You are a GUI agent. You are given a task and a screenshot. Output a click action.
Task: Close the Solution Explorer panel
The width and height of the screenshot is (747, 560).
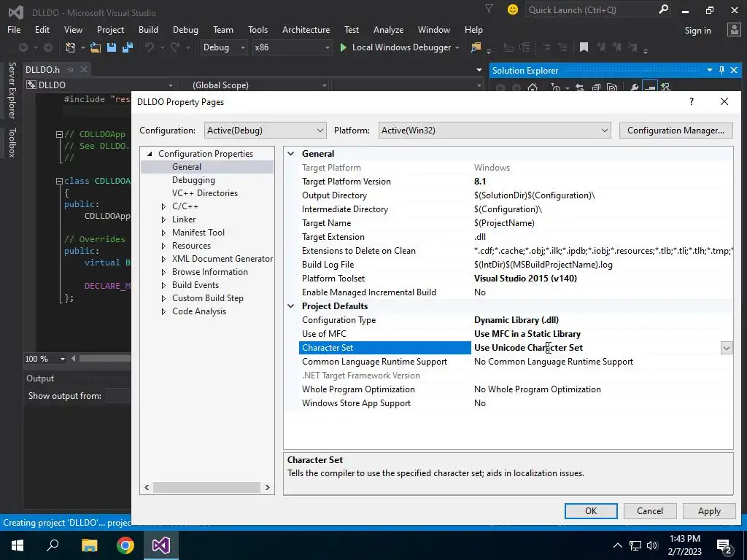[734, 70]
